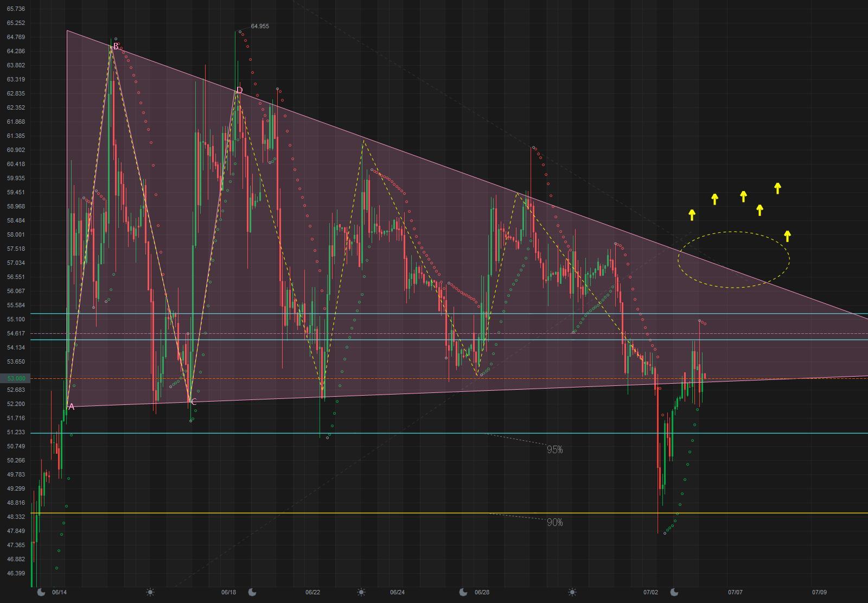
Task: Click the moon icon beside the 06/14 date
Action: point(41,592)
